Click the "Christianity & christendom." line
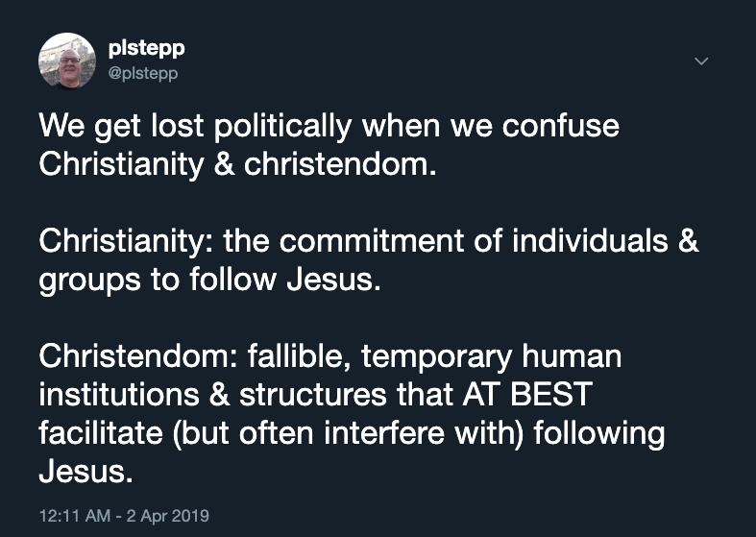 tap(237, 164)
